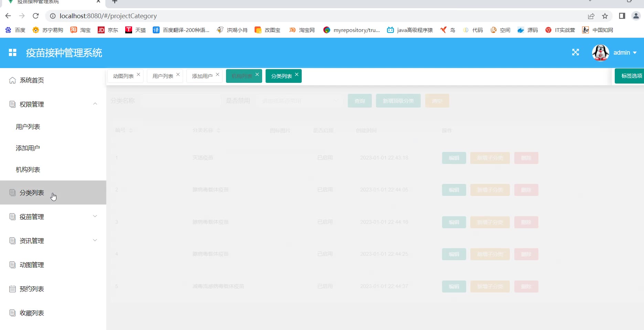The image size is (644, 330).
Task: Click 新增子分类 for row 1 灭活疫苗
Action: tap(490, 158)
